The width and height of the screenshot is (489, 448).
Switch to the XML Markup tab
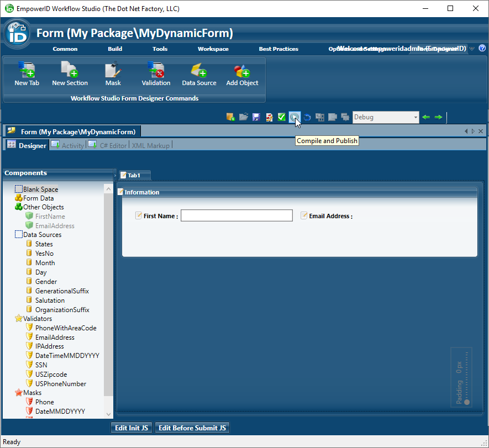pyautogui.click(x=150, y=145)
